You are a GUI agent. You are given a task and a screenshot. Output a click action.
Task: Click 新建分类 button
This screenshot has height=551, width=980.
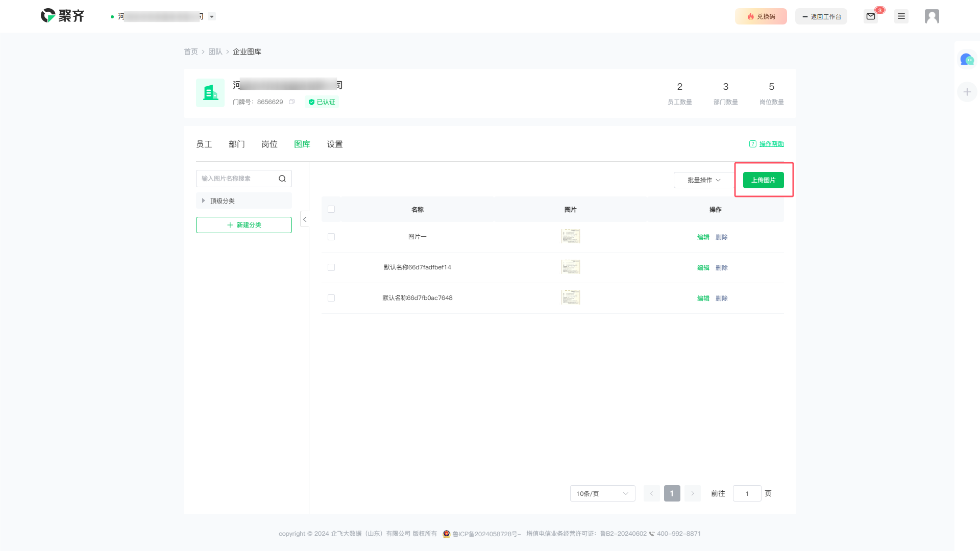click(244, 225)
